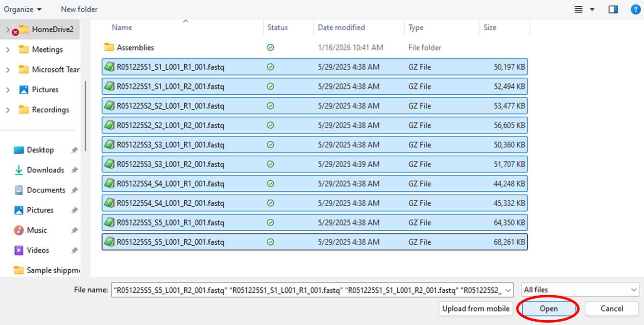The width and height of the screenshot is (644, 325).
Task: Open the view options dropdown arrow
Action: click(x=592, y=9)
